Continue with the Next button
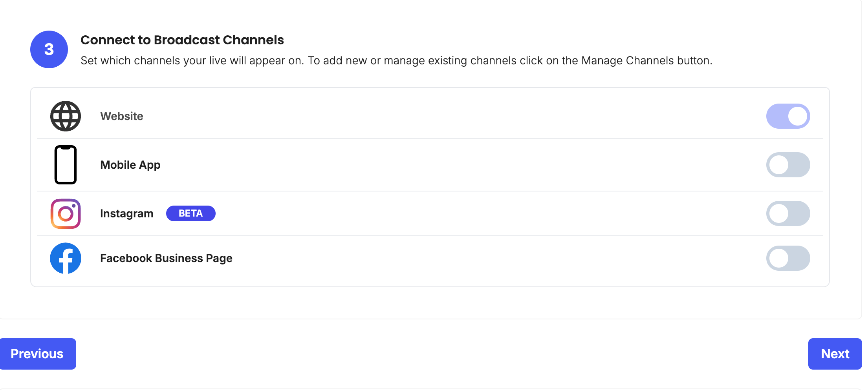The height and width of the screenshot is (390, 868). pyautogui.click(x=835, y=354)
